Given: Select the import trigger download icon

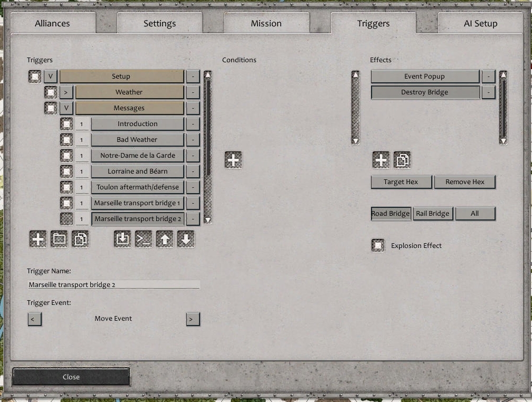Looking at the screenshot, I should point(122,238).
